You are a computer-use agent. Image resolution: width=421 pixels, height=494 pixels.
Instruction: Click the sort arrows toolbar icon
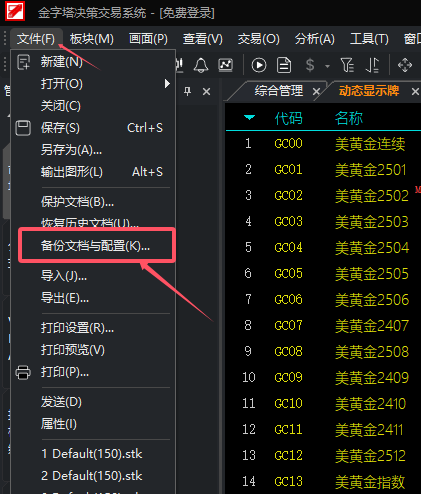pos(372,65)
